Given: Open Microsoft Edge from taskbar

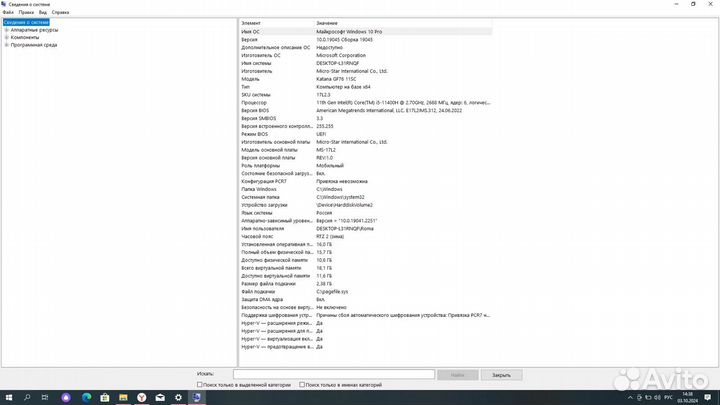Looking at the screenshot, I should [x=86, y=397].
